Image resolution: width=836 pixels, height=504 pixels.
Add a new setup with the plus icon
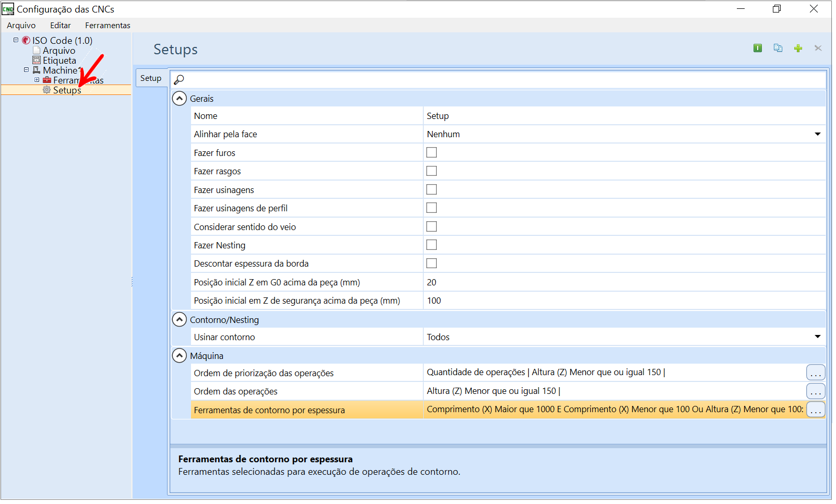pos(798,49)
